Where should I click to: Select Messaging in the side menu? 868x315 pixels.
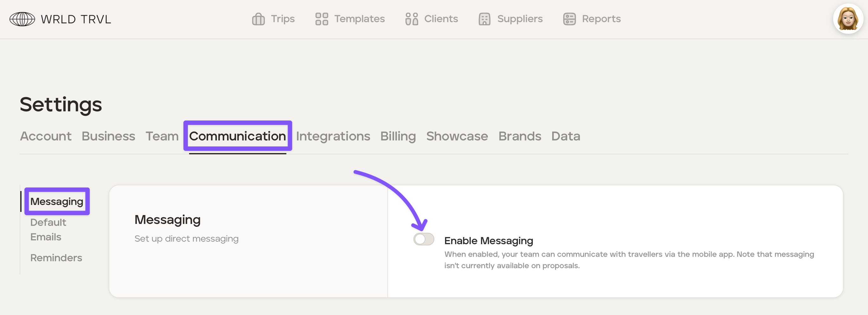57,201
